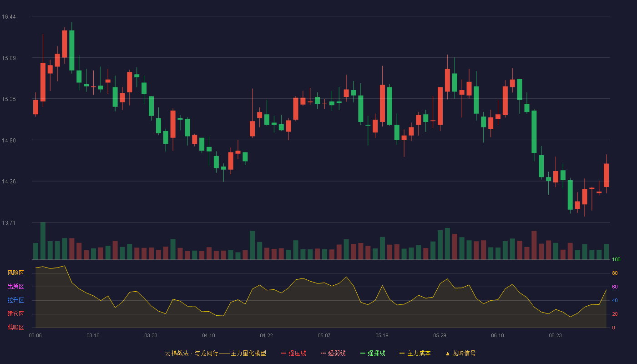
Task: Click the 06-23 date label
Action: pyautogui.click(x=555, y=335)
